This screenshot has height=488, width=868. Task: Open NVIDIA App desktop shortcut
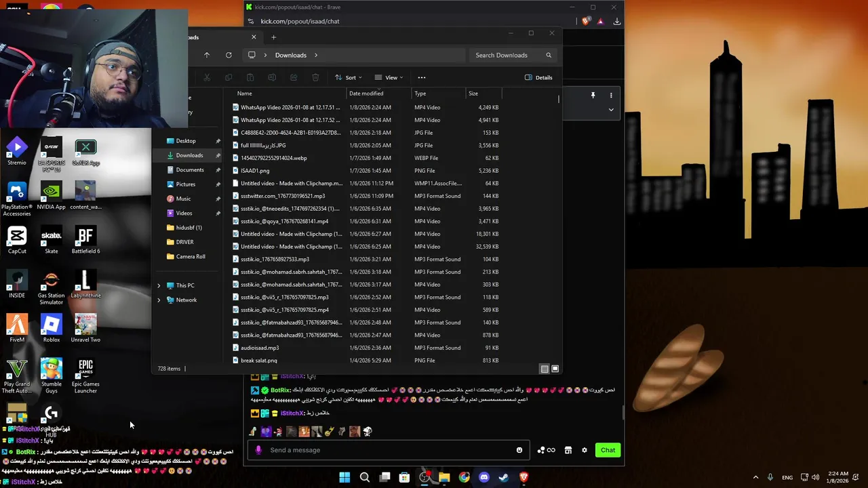pos(52,196)
